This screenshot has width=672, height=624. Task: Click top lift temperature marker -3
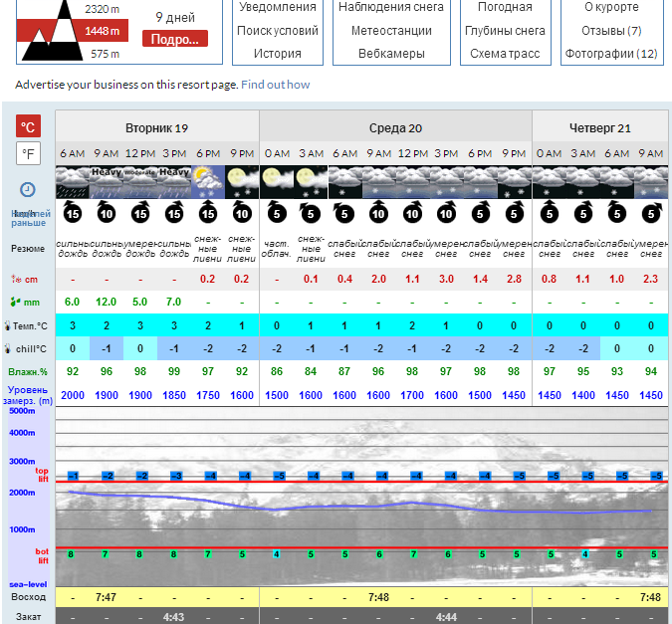[x=176, y=476]
